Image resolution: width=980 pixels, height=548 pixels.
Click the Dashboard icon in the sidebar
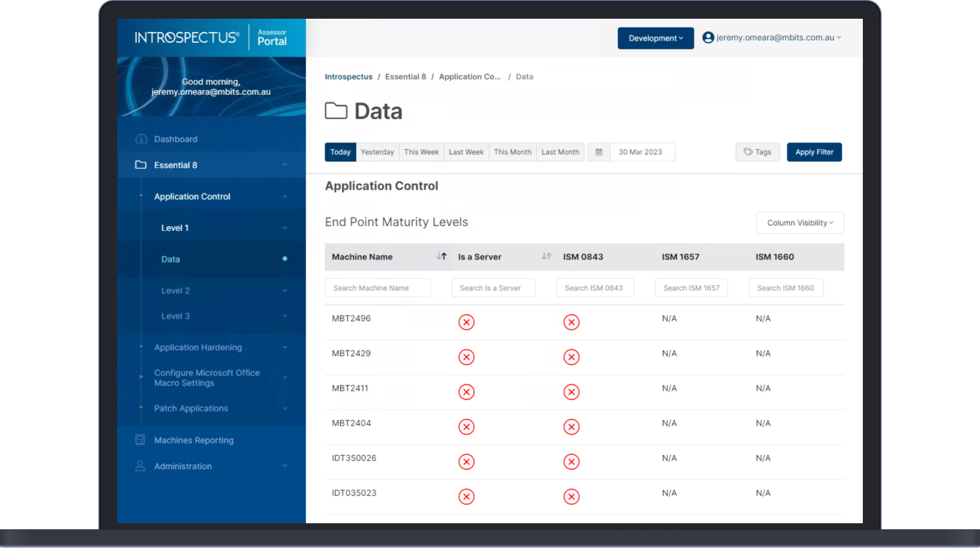click(x=141, y=139)
